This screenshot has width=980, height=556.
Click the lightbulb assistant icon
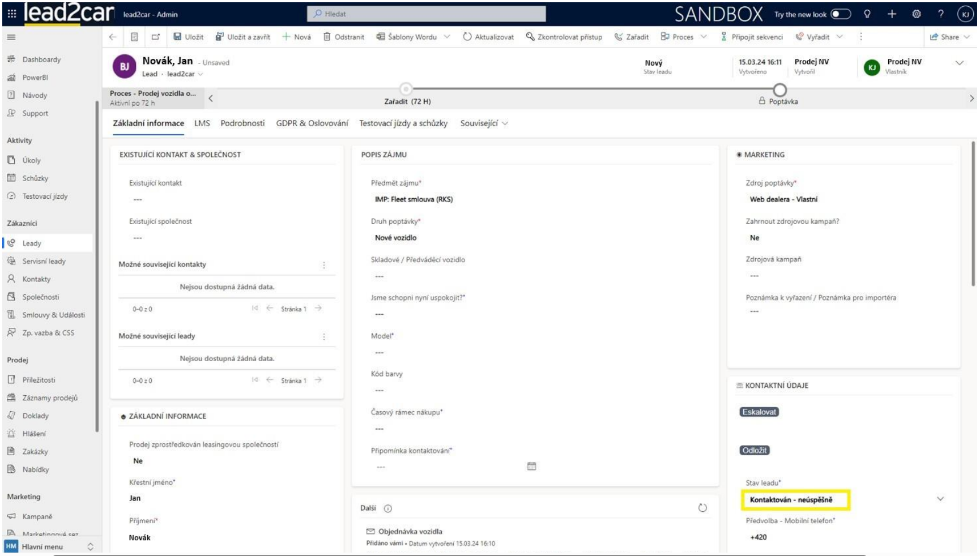click(867, 14)
